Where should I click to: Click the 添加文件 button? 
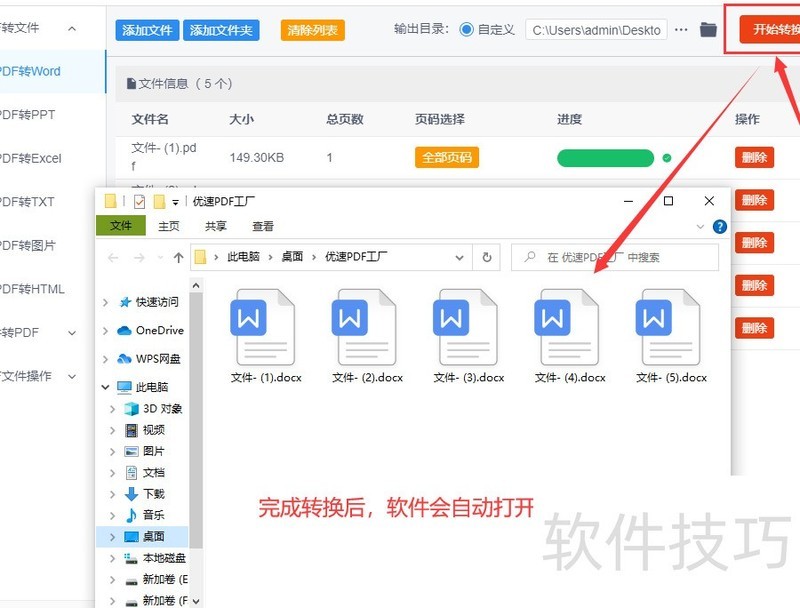[x=147, y=30]
